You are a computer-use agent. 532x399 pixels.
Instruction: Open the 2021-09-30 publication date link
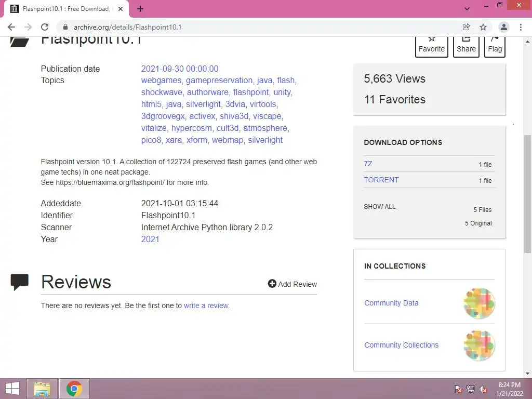(180, 69)
